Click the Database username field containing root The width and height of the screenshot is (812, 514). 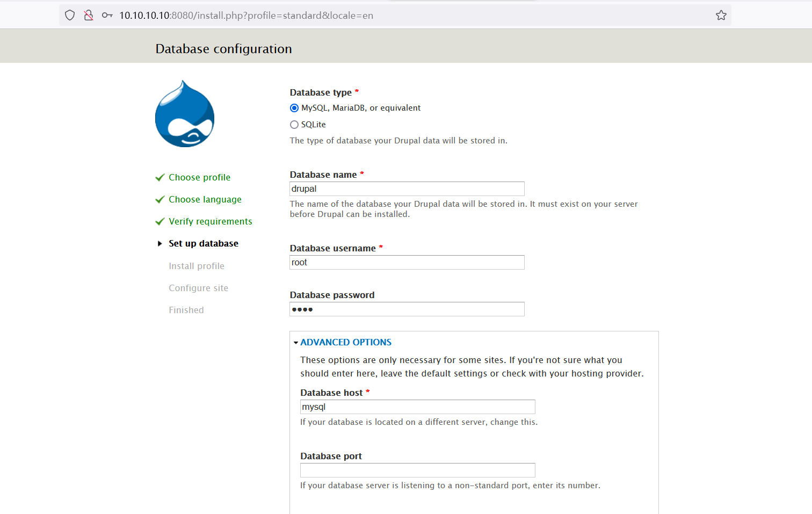tap(407, 262)
